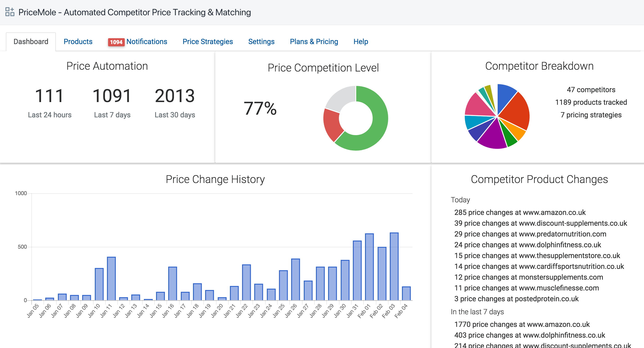Switch to the Products tab
Screen dimensions: 644x348
[x=78, y=41]
